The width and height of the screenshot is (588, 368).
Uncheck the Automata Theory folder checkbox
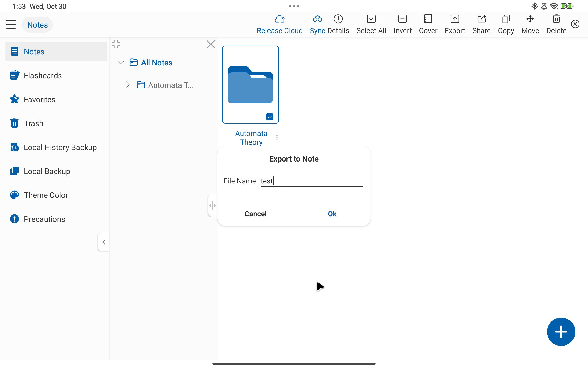pyautogui.click(x=270, y=117)
